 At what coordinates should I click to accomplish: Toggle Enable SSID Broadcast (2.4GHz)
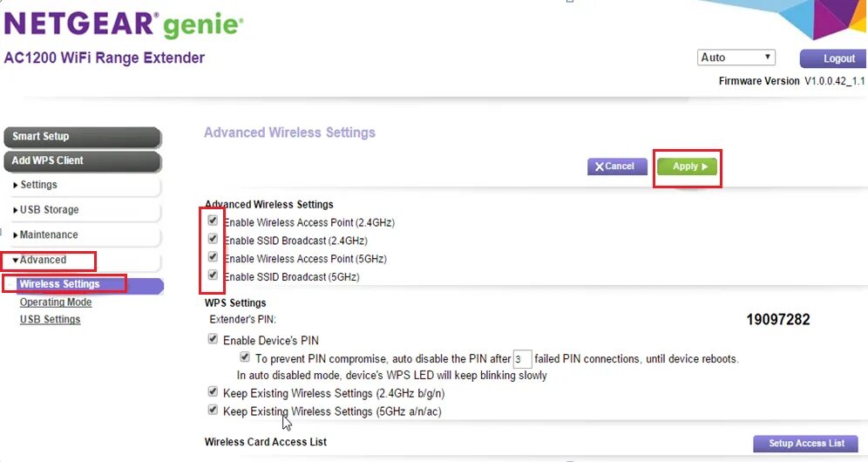click(213, 240)
